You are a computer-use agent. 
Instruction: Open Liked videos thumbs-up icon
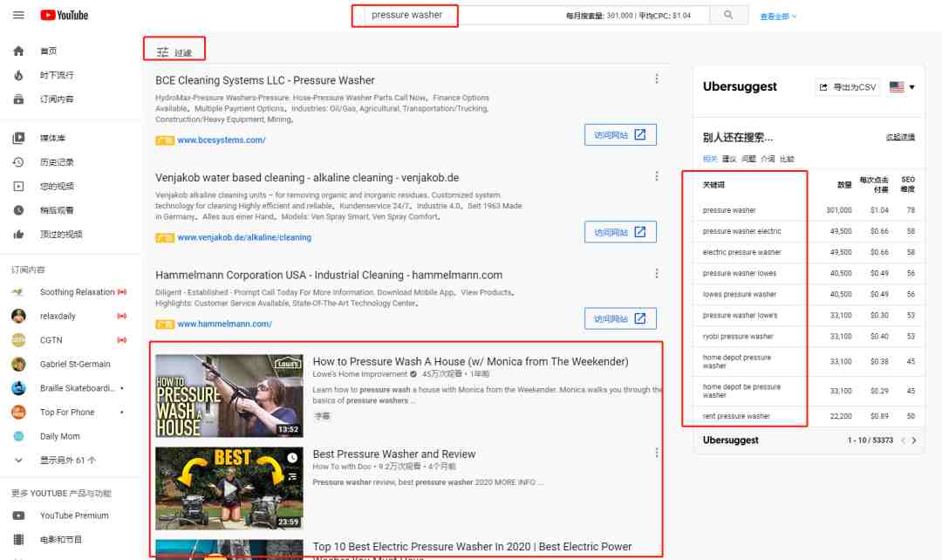(18, 235)
